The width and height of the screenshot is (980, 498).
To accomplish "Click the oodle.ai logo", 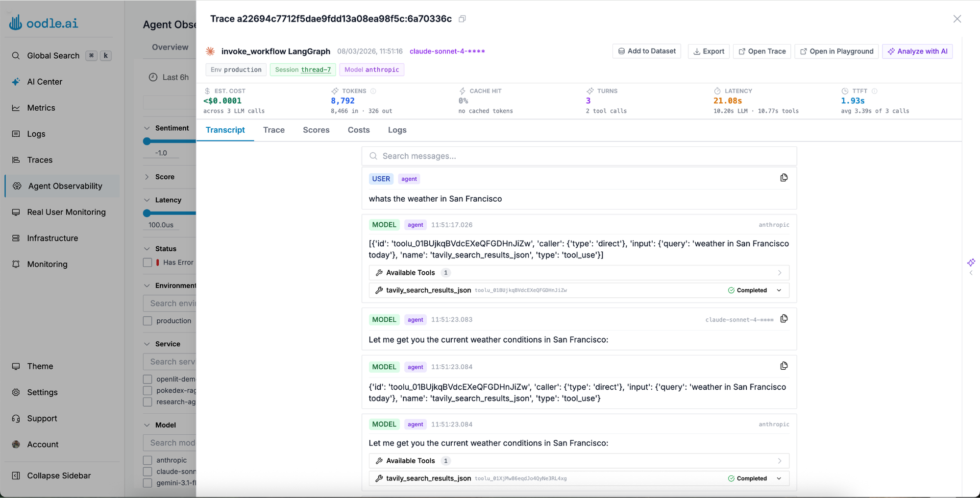I will pyautogui.click(x=44, y=23).
